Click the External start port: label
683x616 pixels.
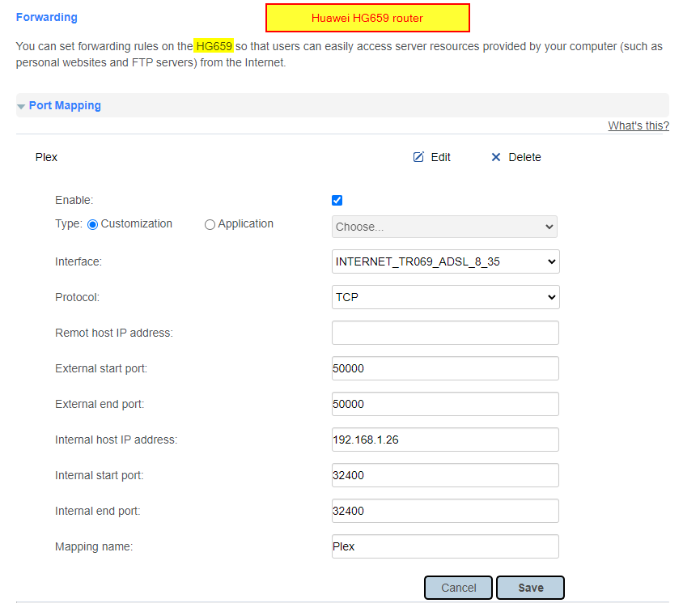click(x=101, y=368)
